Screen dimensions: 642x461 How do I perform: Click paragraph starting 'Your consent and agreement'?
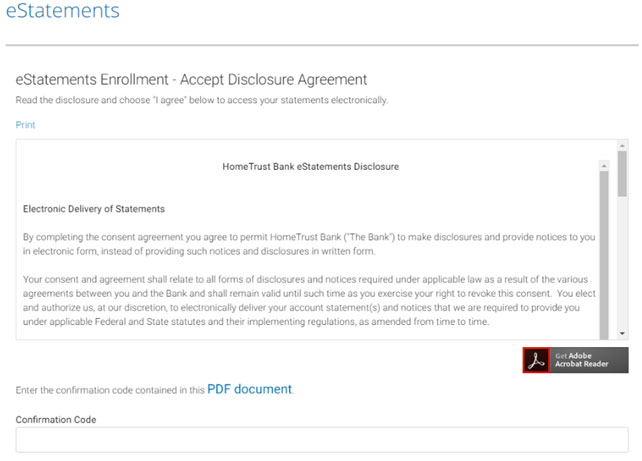pyautogui.click(x=309, y=301)
